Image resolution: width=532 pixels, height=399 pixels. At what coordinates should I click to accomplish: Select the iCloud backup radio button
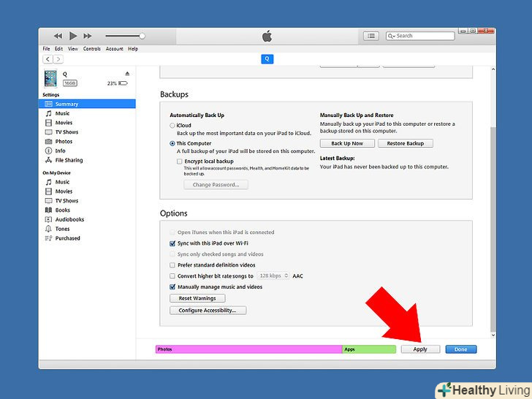[x=172, y=126]
